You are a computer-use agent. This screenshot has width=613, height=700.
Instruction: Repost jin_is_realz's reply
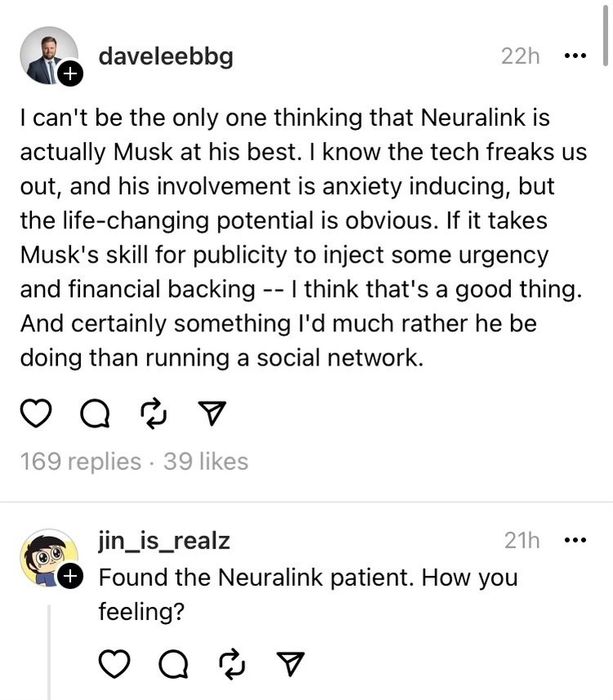pos(231,665)
